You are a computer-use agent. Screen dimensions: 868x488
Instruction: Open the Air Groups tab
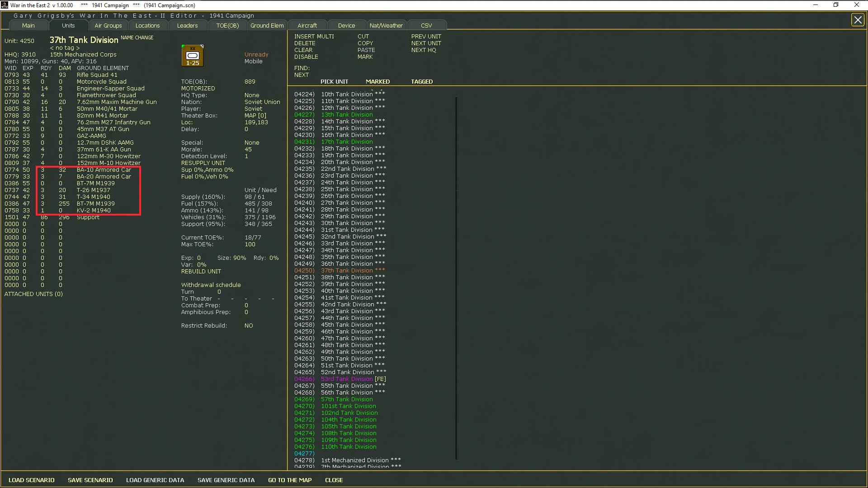point(108,26)
